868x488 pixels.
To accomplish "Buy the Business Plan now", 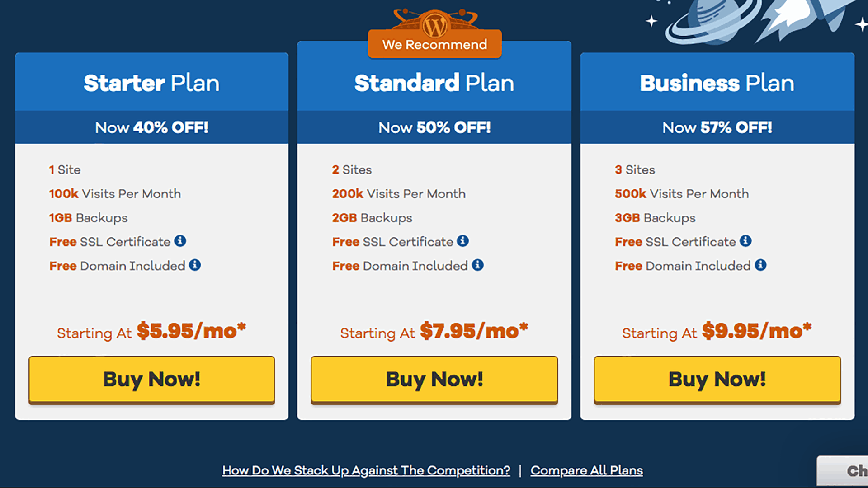I will click(717, 379).
